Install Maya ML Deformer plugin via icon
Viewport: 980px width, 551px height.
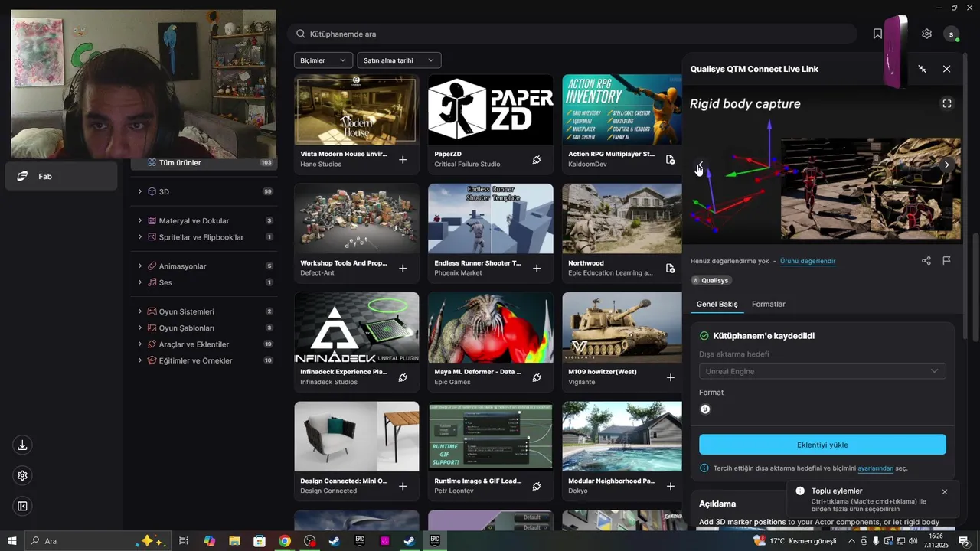[537, 377]
